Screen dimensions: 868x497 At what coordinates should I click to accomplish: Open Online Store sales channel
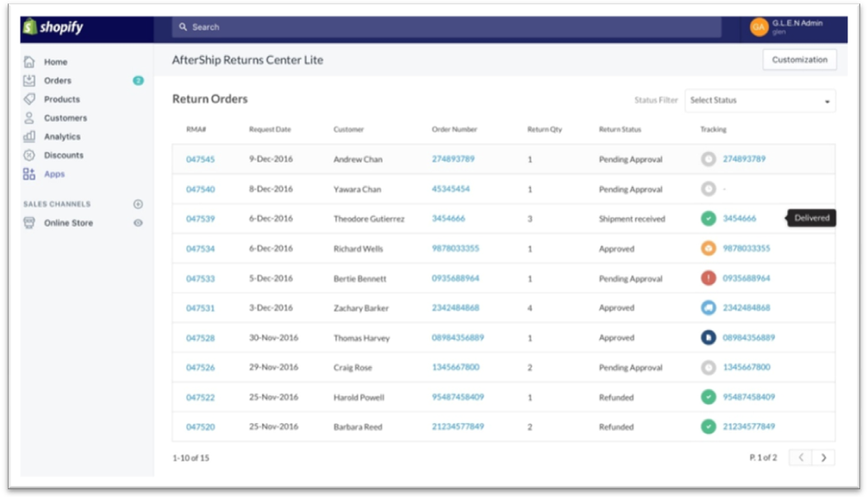coord(69,222)
